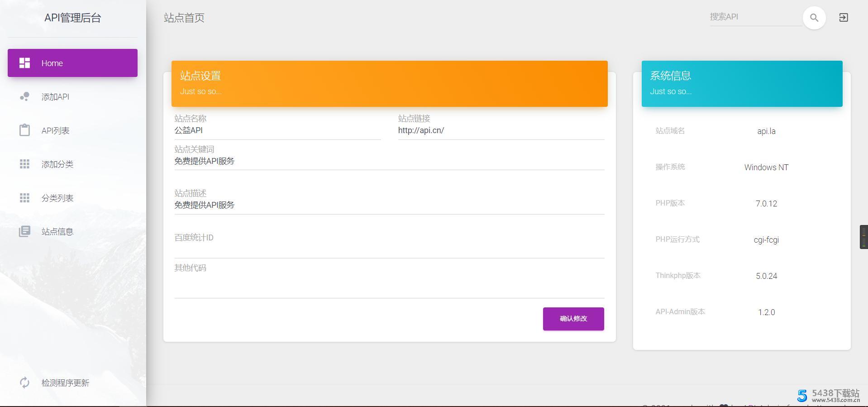Focus the 搜索API search field
Viewport: 868px width, 407px height.
tap(755, 17)
